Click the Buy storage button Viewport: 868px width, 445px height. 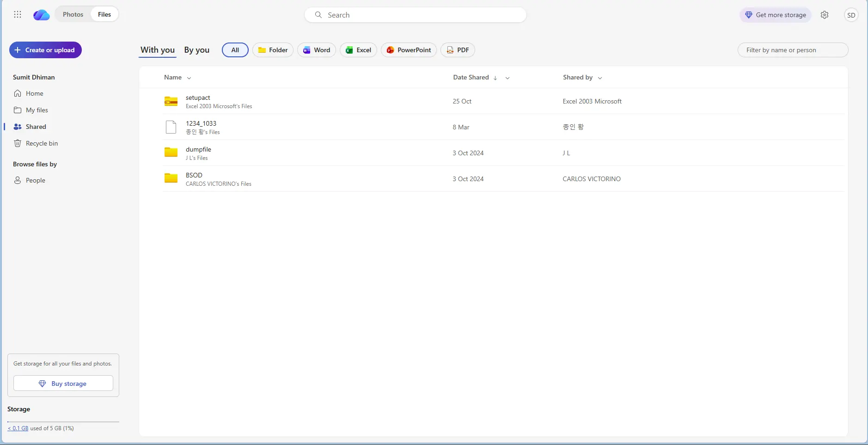pos(63,384)
